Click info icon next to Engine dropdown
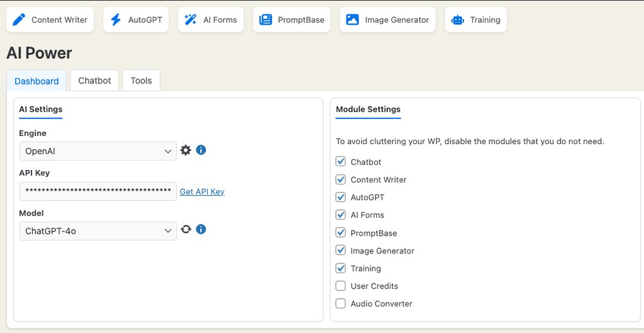The width and height of the screenshot is (644, 333). (201, 150)
